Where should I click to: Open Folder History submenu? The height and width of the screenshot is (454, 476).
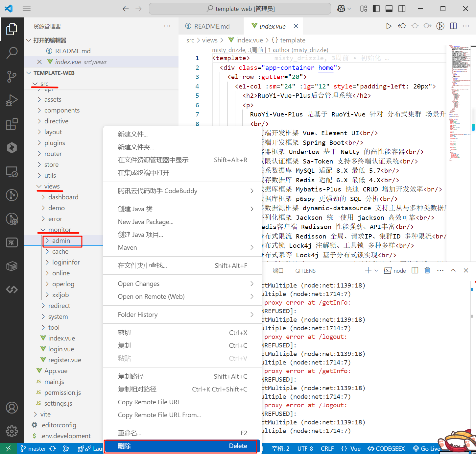coord(182,315)
